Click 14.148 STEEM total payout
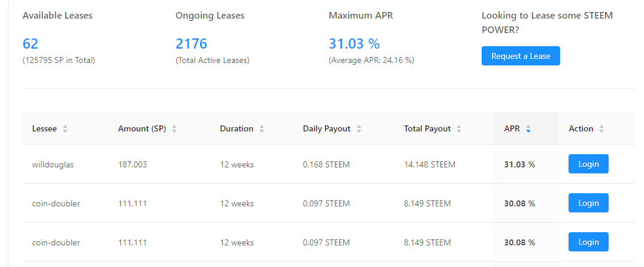 click(x=430, y=164)
